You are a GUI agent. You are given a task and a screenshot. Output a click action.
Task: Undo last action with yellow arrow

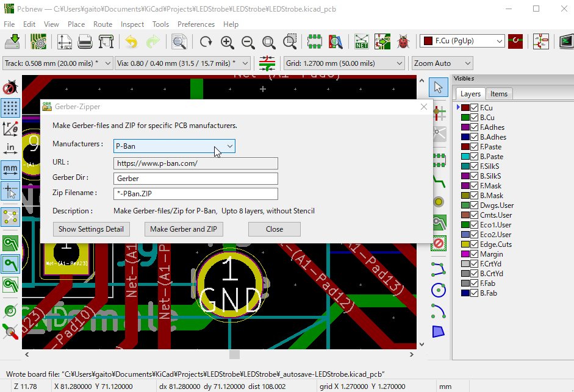tap(132, 41)
